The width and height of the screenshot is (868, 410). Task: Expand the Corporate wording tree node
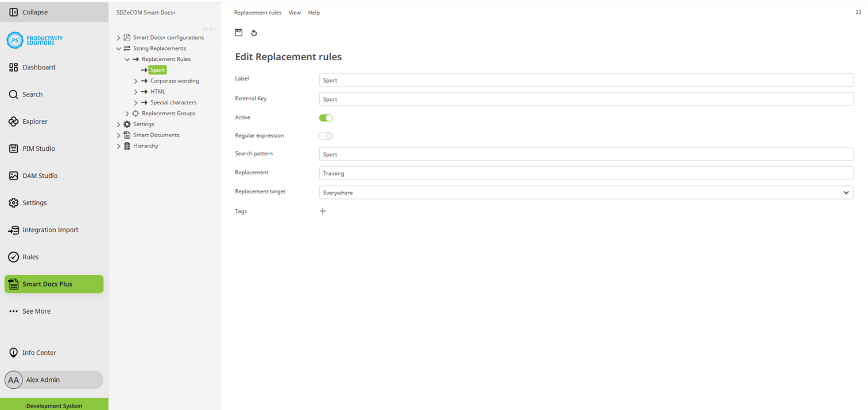pyautogui.click(x=135, y=81)
